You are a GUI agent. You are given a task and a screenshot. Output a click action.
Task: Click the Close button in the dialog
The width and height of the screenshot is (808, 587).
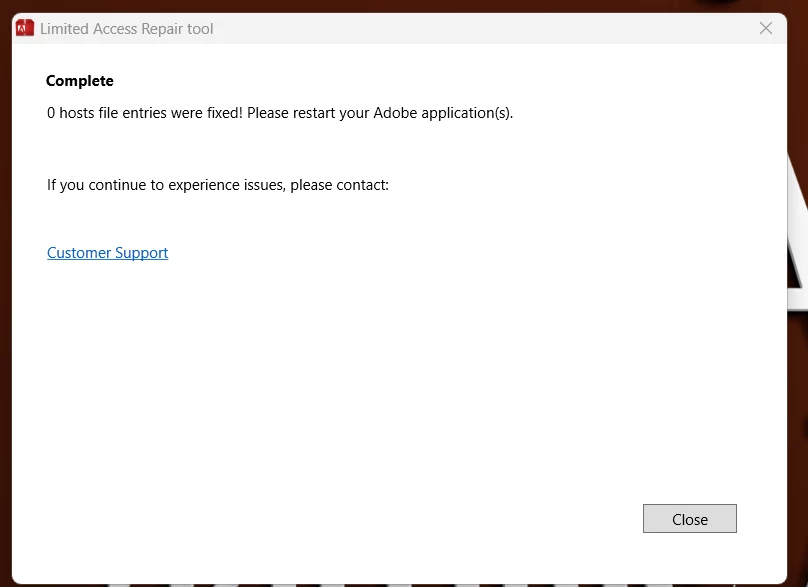pos(689,518)
